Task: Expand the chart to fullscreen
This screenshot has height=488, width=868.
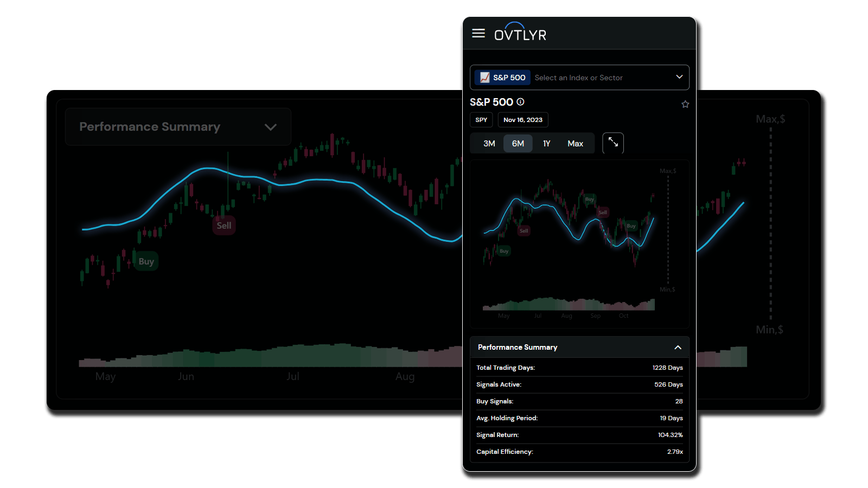Action: 613,143
